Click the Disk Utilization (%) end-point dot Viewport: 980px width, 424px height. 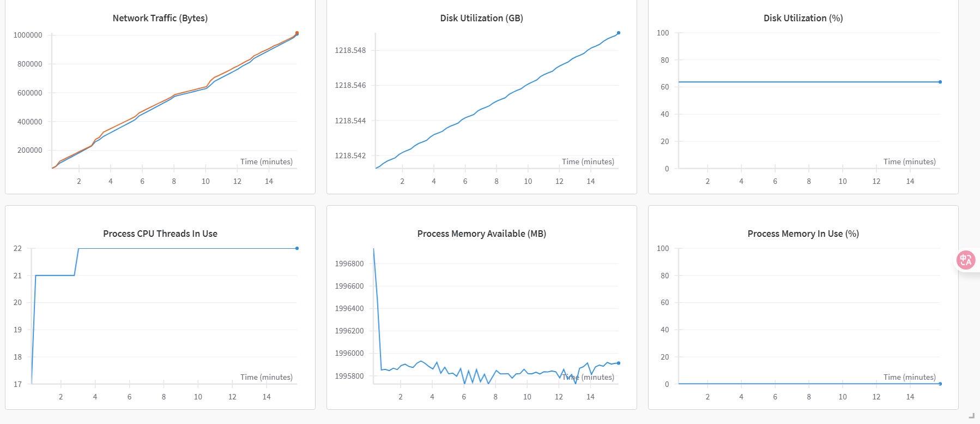pyautogui.click(x=940, y=82)
